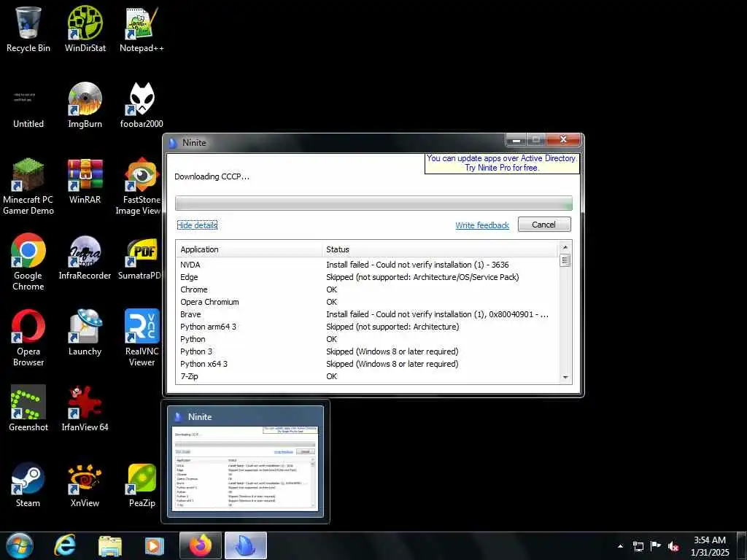Click the Write feedback link
This screenshot has width=747, height=560.
tap(482, 225)
